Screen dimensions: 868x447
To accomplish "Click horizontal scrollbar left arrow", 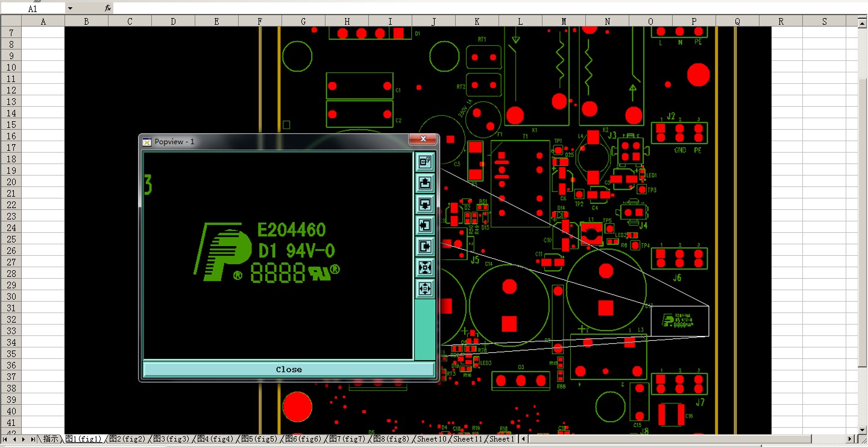I will coord(523,439).
